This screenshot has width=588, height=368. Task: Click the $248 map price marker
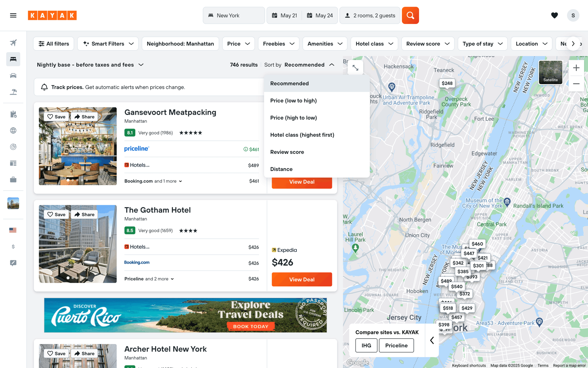447,83
